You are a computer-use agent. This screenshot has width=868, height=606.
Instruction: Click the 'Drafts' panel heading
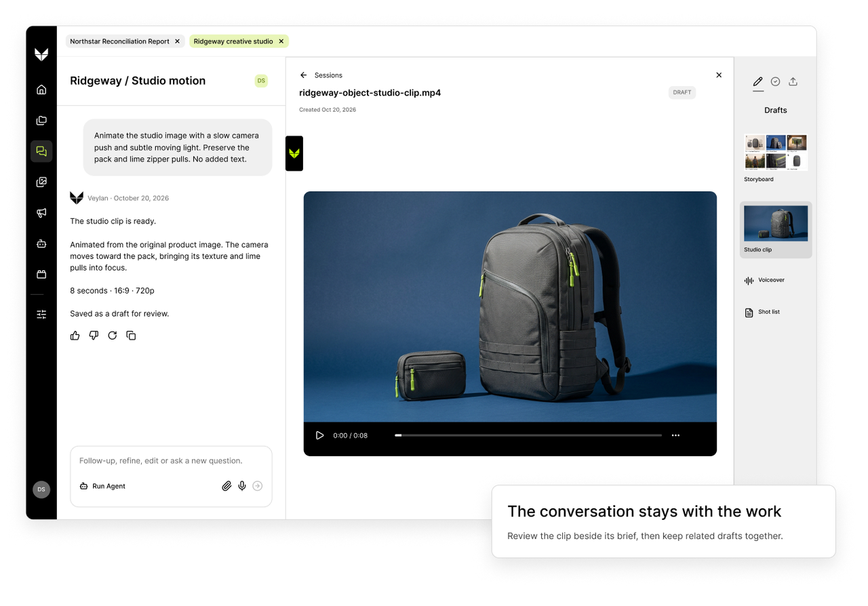(x=776, y=110)
